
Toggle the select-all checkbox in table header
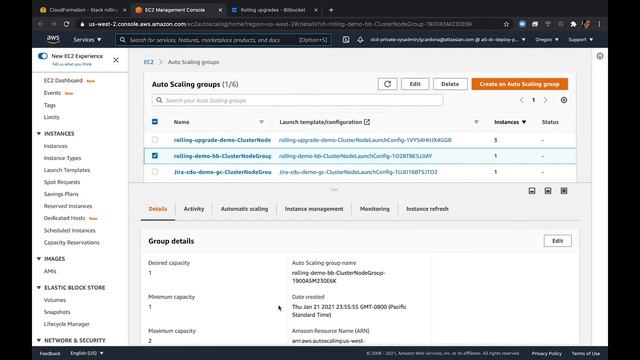point(155,122)
